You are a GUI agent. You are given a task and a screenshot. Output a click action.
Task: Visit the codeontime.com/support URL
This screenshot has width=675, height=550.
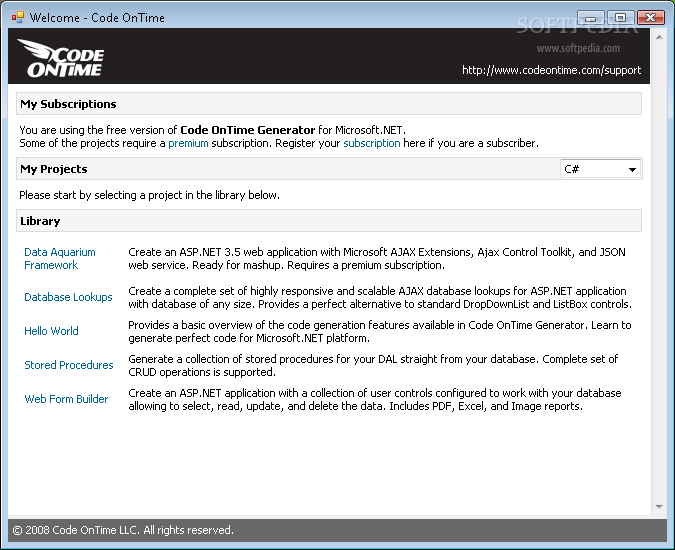point(551,70)
